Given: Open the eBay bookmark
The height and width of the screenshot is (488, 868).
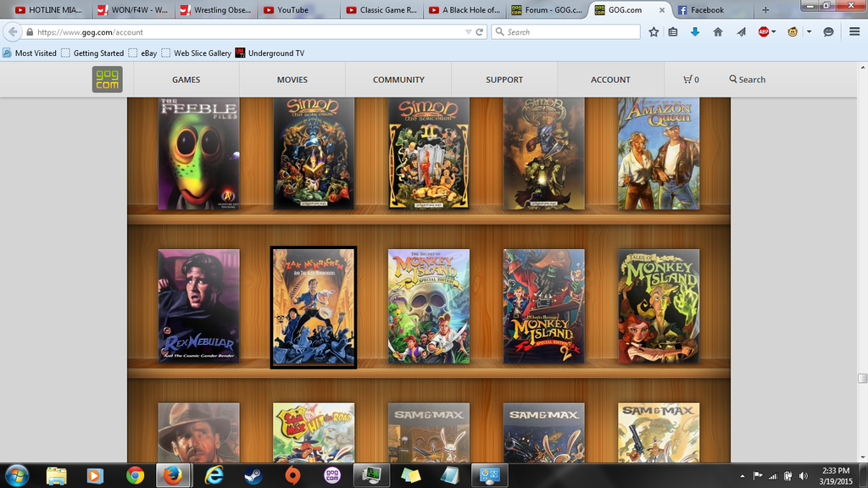Looking at the screenshot, I should coord(142,53).
